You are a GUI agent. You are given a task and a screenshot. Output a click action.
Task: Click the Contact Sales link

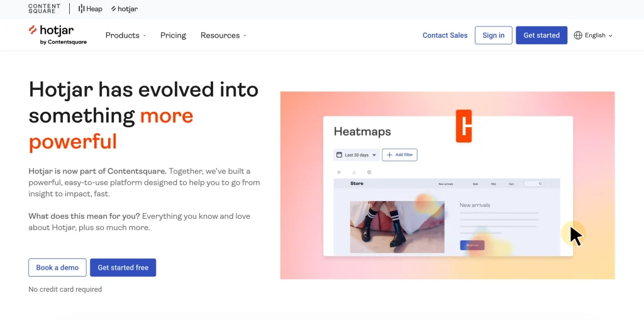(x=445, y=35)
